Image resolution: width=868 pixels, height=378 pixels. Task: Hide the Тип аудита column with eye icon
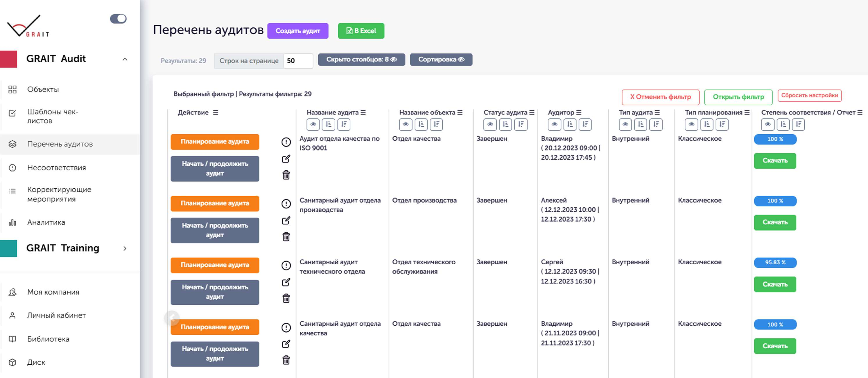[x=625, y=124]
